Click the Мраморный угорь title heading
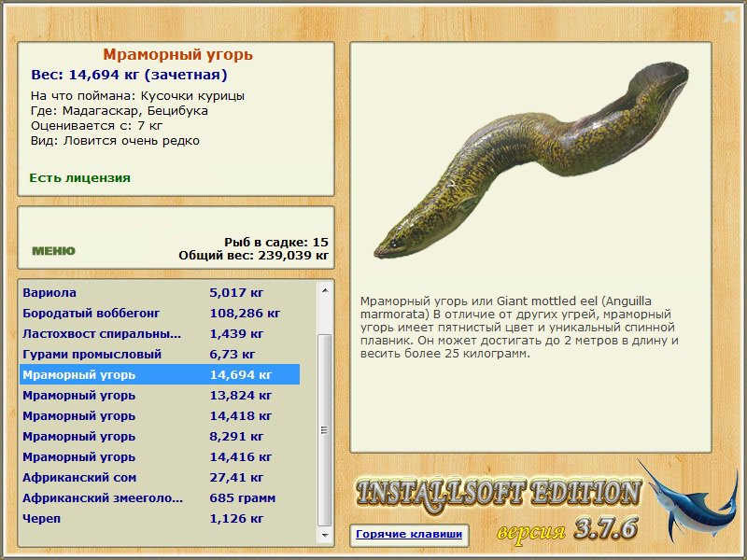The image size is (747, 560). [x=177, y=54]
